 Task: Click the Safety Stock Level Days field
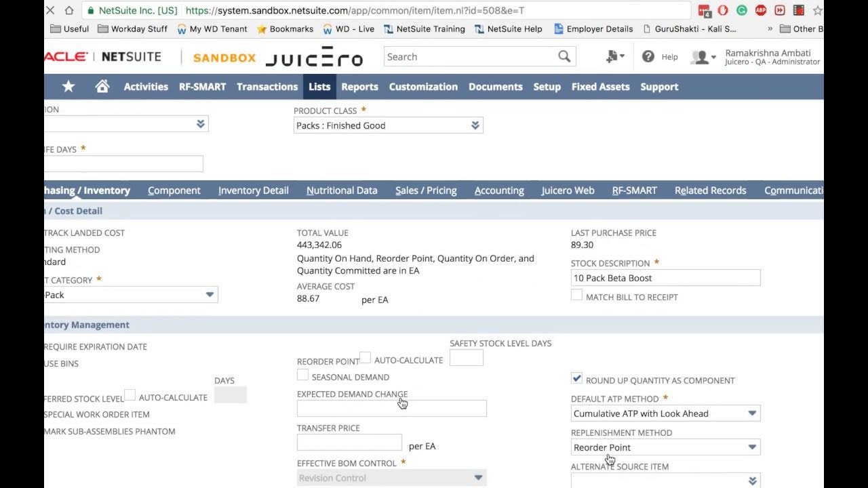point(467,358)
